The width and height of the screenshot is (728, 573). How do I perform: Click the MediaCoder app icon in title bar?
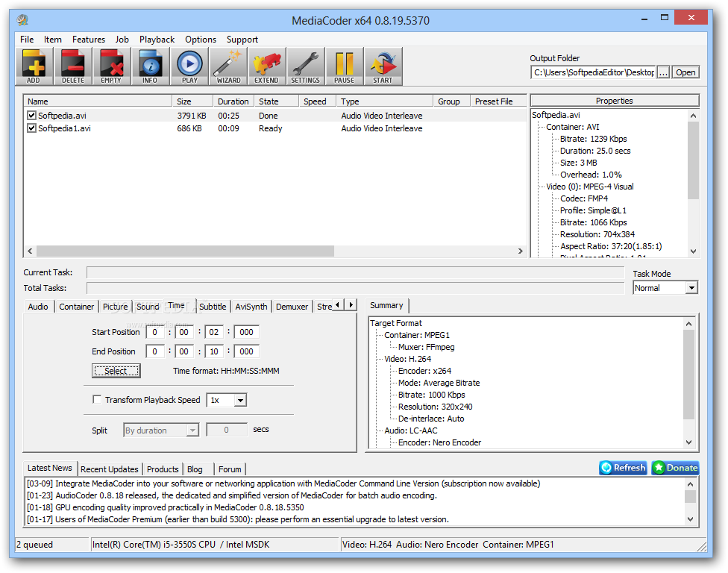point(22,20)
